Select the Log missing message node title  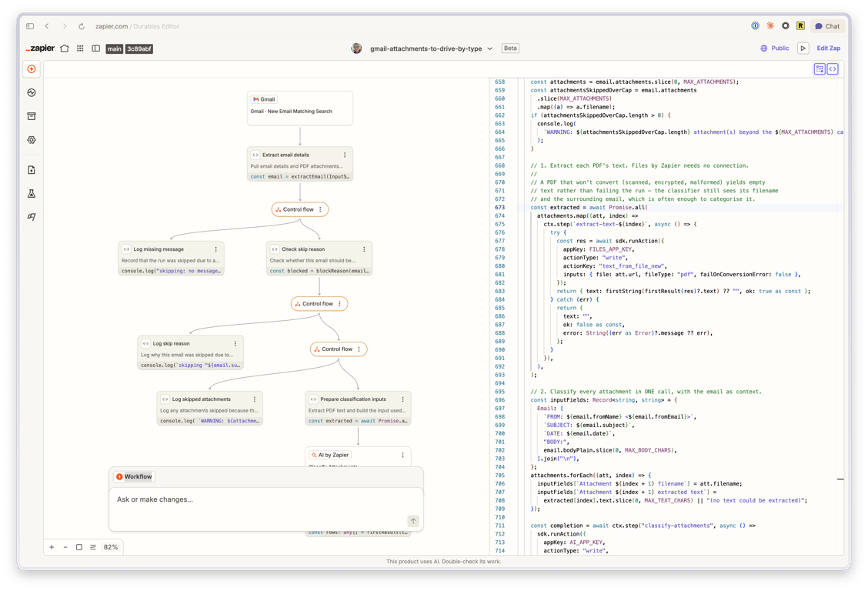159,249
